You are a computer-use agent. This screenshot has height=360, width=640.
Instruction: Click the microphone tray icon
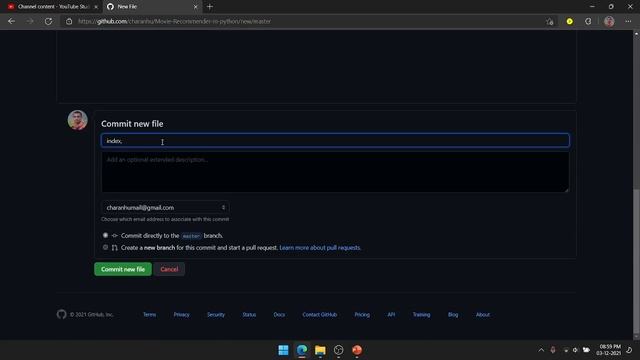tap(553, 350)
